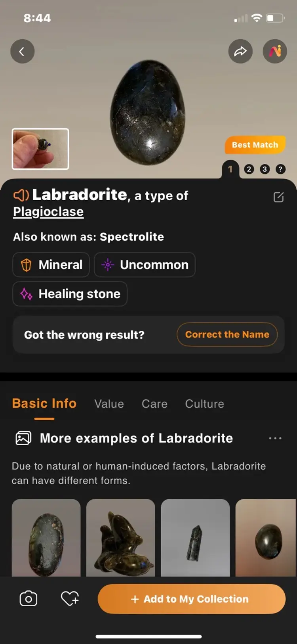The width and height of the screenshot is (297, 644).
Task: Tap the Healing stone tag
Action: [70, 294]
